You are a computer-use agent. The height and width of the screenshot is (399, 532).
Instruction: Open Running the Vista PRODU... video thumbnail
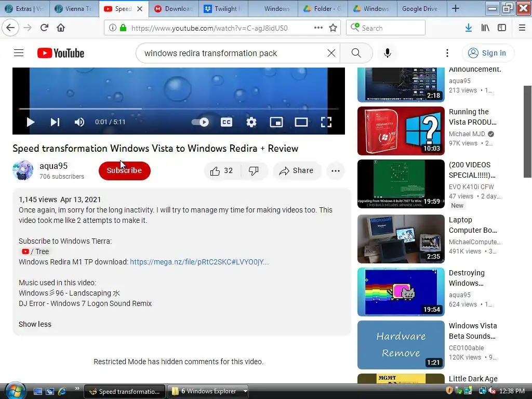401,131
